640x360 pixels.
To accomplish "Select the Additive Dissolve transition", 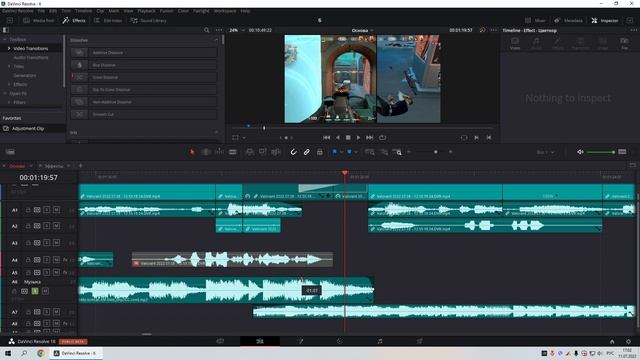I will coord(144,53).
